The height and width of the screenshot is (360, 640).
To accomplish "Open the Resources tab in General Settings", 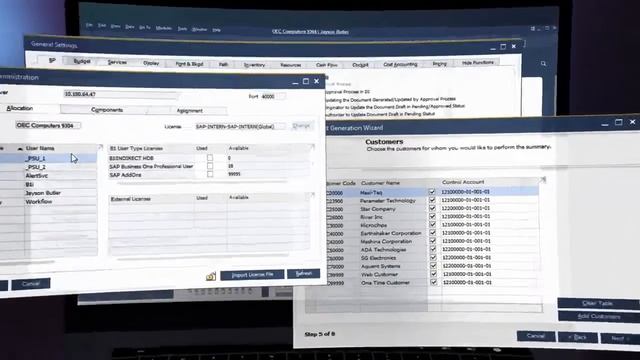I will 290,65.
